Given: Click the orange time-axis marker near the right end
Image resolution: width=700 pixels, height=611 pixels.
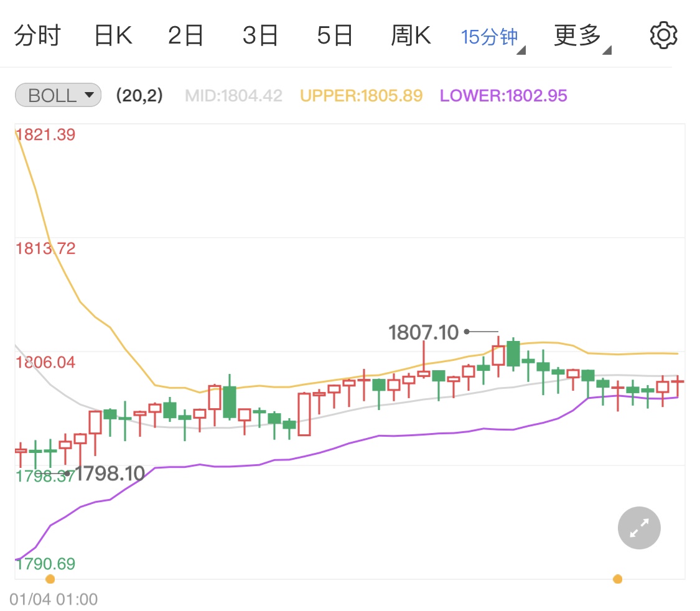Looking at the screenshot, I should pyautogui.click(x=617, y=579).
